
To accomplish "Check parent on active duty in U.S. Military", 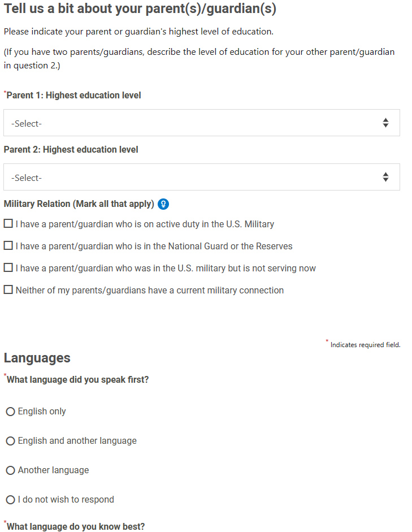I will [x=8, y=223].
